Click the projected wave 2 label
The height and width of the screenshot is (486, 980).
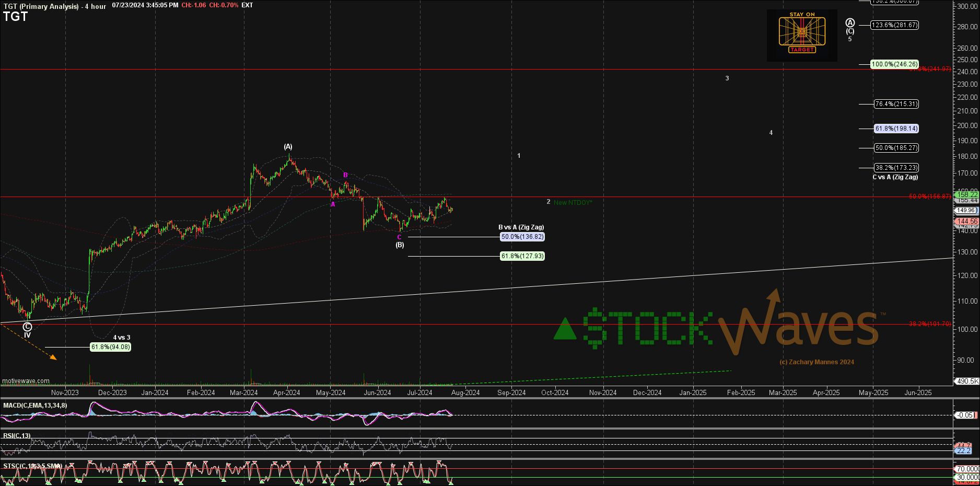coord(549,202)
